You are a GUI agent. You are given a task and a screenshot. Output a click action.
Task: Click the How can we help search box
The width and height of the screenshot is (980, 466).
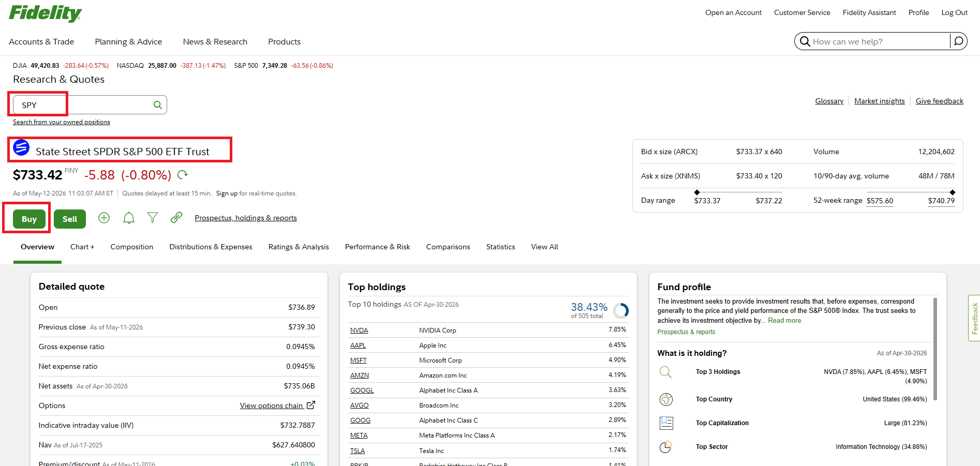tap(880, 41)
